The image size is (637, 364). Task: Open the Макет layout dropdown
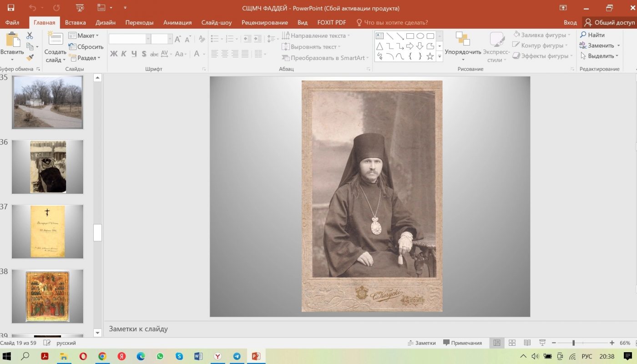pos(84,35)
